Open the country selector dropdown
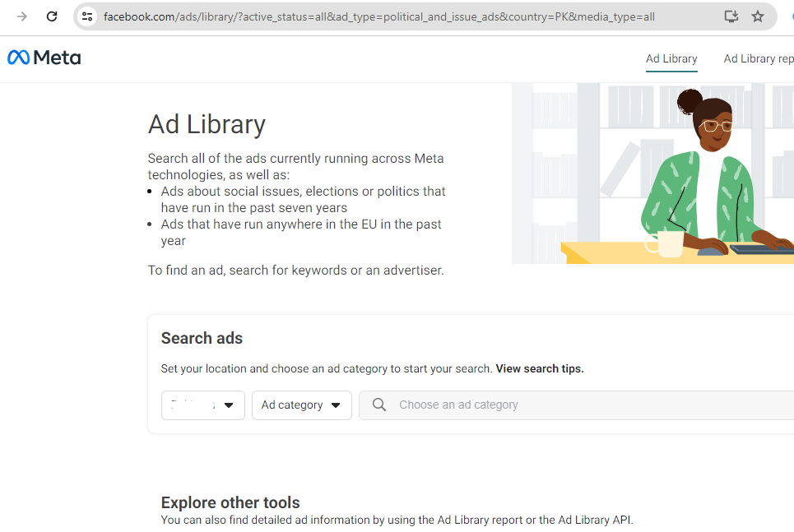This screenshot has width=794, height=532. coord(203,405)
